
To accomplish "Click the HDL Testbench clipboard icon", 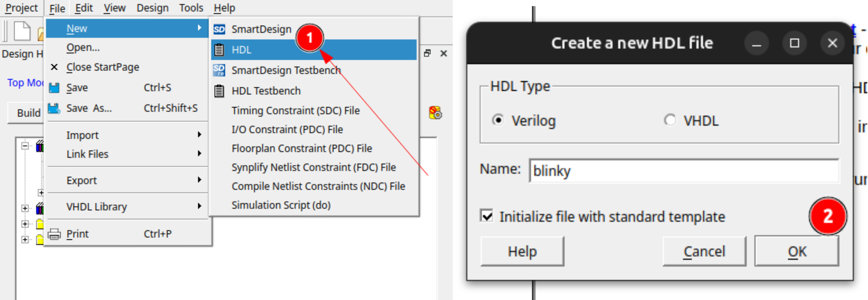I will pyautogui.click(x=219, y=91).
